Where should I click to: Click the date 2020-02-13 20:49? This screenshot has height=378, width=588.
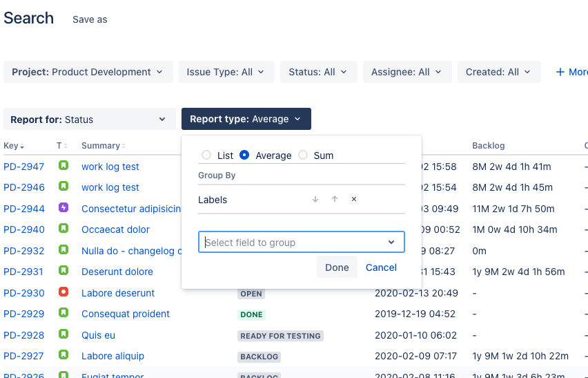click(416, 293)
